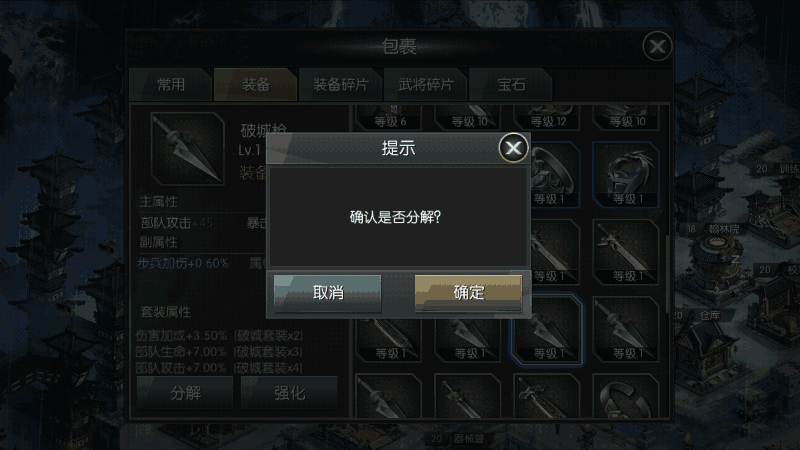
Task: Select the spearhead 破城枪 preview icon
Action: click(x=188, y=148)
